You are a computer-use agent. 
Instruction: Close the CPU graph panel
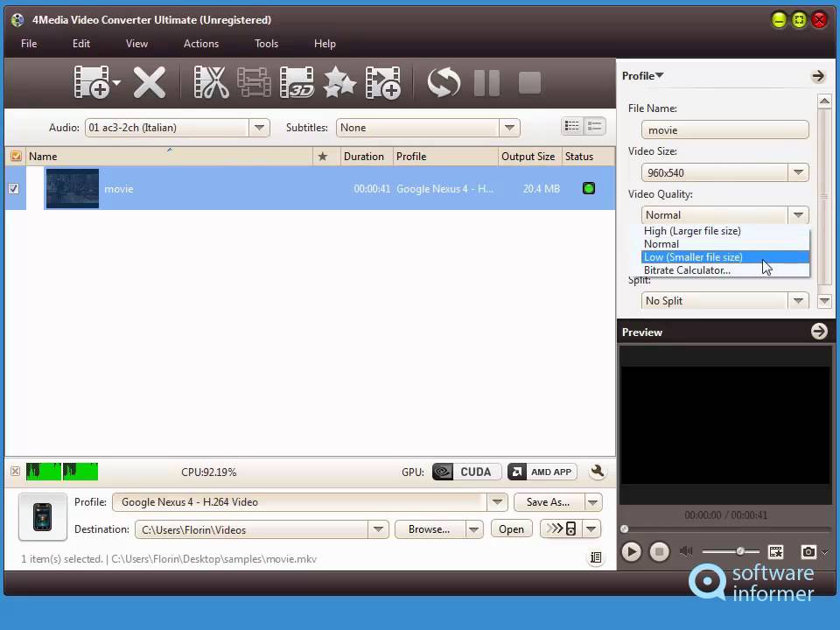tap(16, 471)
